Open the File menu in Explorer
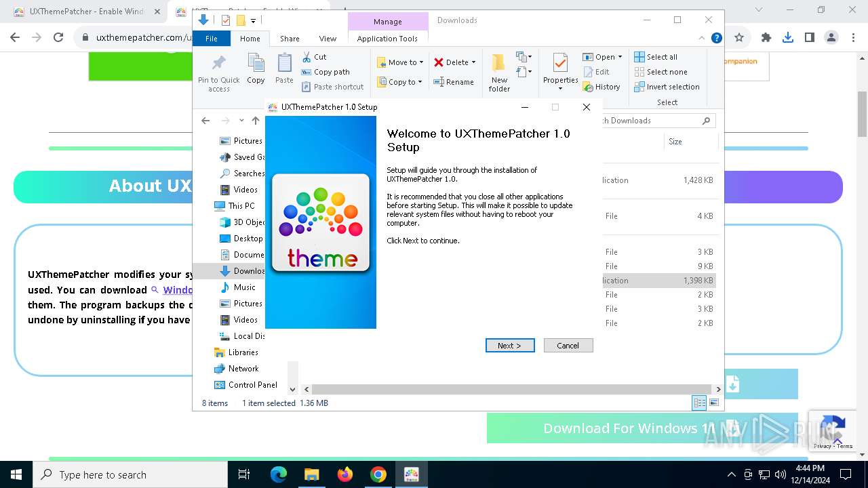868x488 pixels. pyautogui.click(x=212, y=39)
